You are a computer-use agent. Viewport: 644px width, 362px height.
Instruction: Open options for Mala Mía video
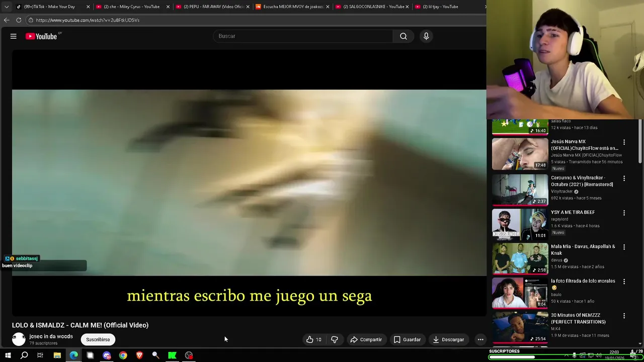pos(624,247)
